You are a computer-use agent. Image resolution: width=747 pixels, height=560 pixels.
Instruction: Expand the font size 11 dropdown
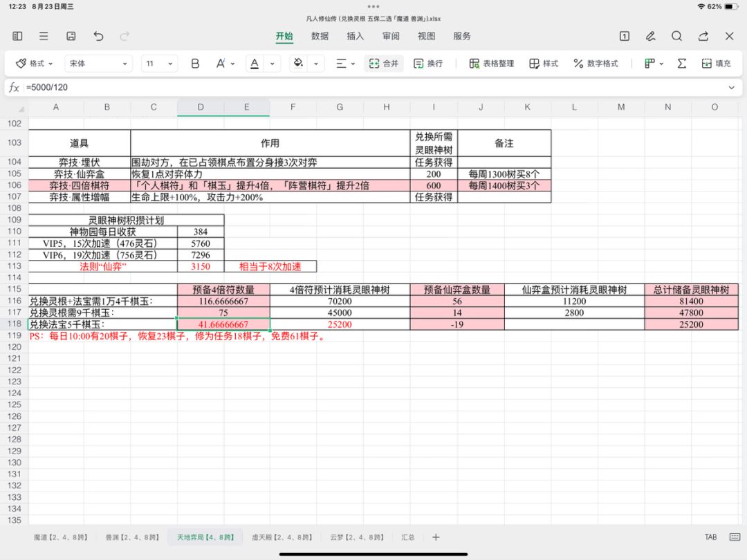[x=159, y=64]
